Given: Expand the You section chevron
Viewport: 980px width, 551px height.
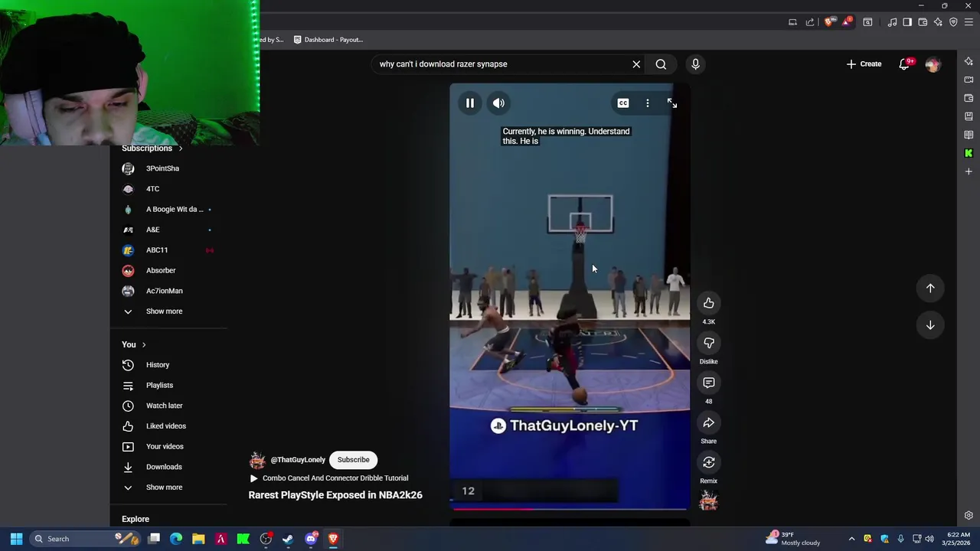Looking at the screenshot, I should (x=143, y=345).
